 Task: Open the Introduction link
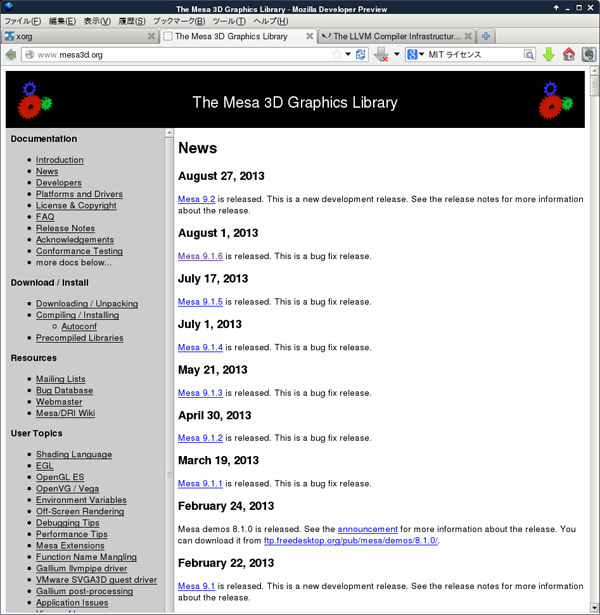point(60,160)
